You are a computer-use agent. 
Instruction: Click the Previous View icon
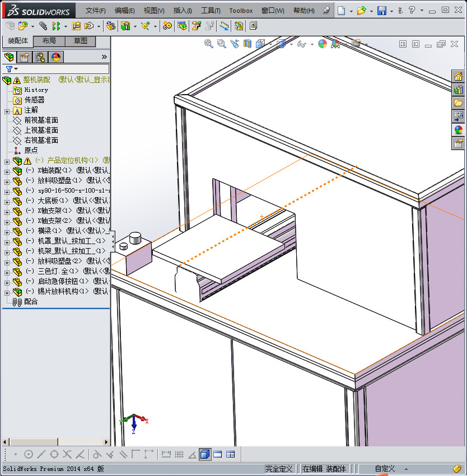point(235,44)
